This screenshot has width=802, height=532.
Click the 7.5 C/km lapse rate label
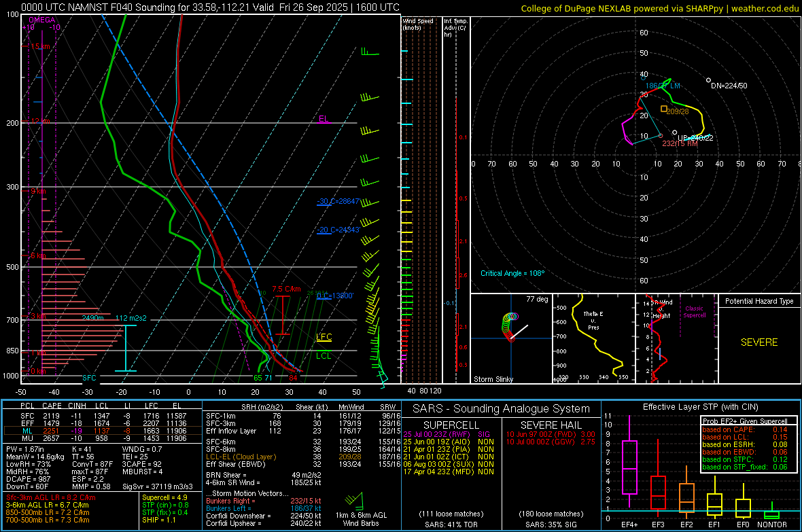click(x=286, y=289)
